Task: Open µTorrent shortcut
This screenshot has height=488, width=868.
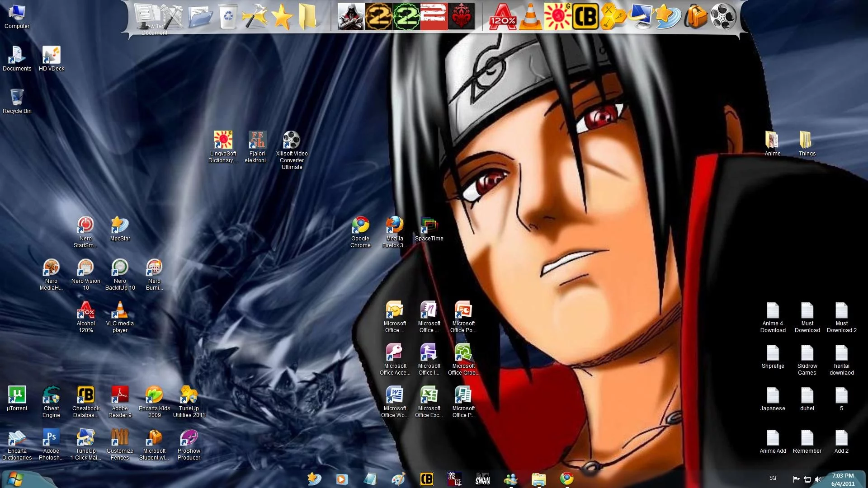Action: pyautogui.click(x=17, y=399)
